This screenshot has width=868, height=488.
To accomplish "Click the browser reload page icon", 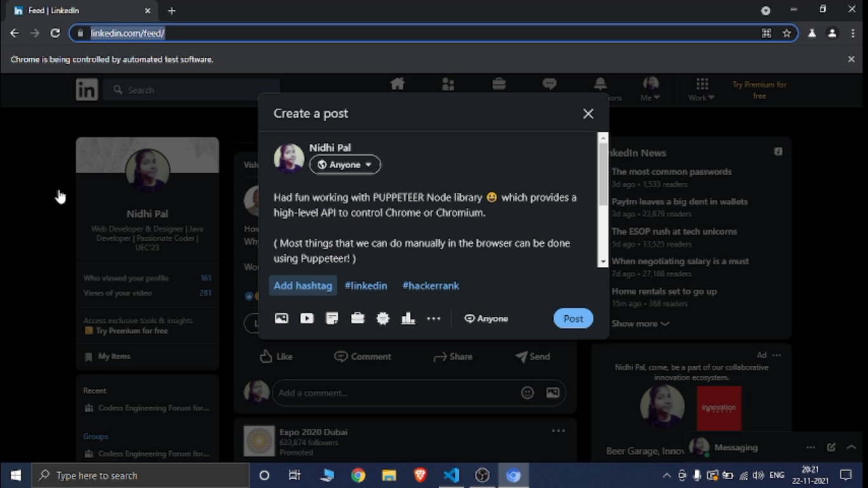I will click(55, 33).
